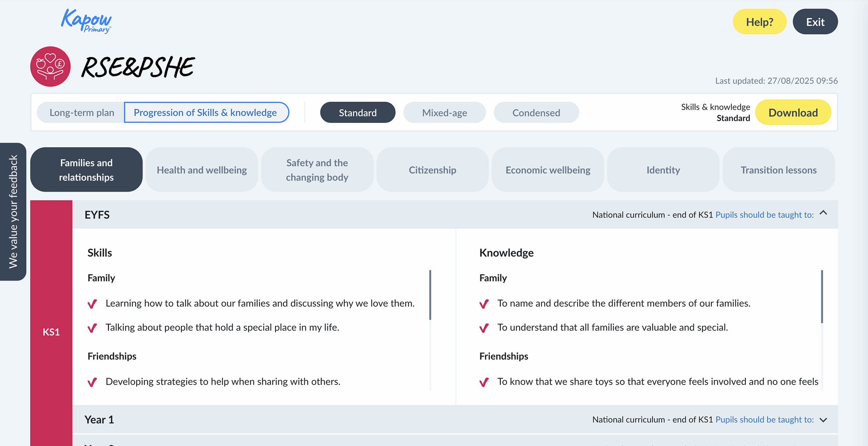Choose the Condensed curriculum option

click(x=536, y=113)
